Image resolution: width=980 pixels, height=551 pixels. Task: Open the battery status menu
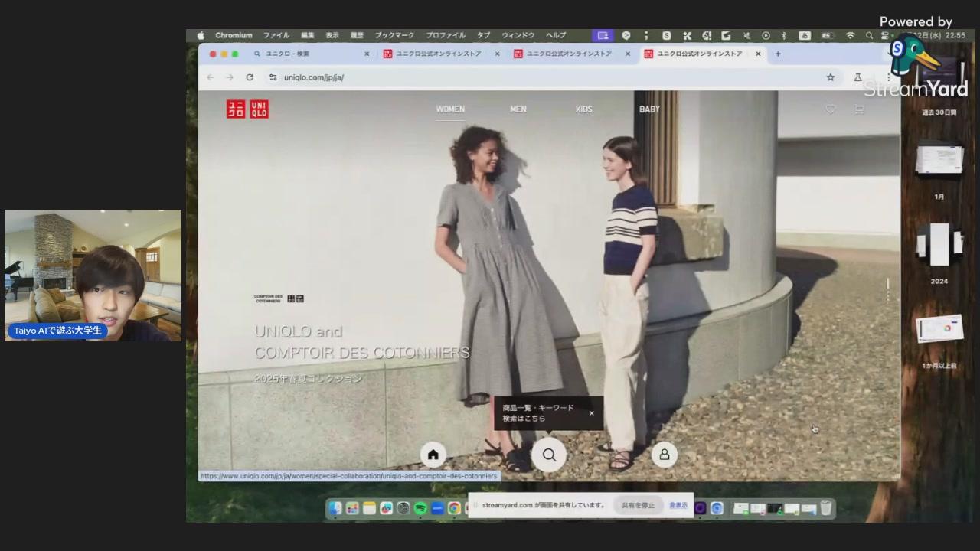click(827, 35)
